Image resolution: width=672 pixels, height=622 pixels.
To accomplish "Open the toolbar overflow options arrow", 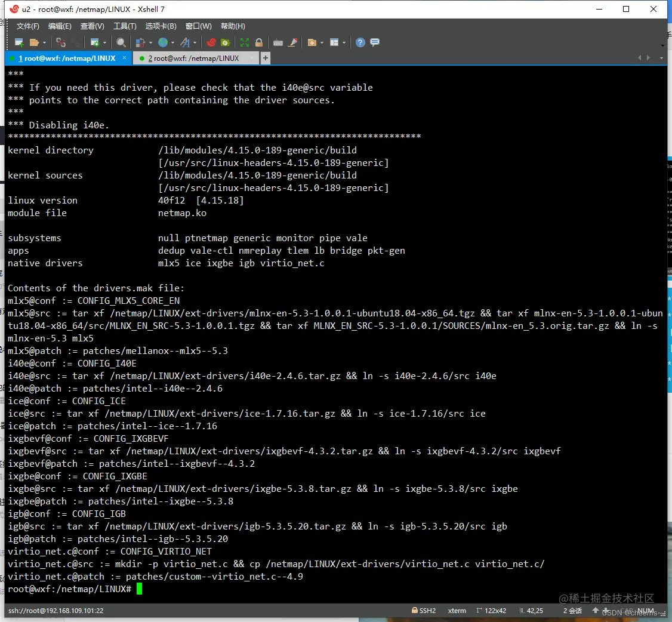I will tap(662, 45).
